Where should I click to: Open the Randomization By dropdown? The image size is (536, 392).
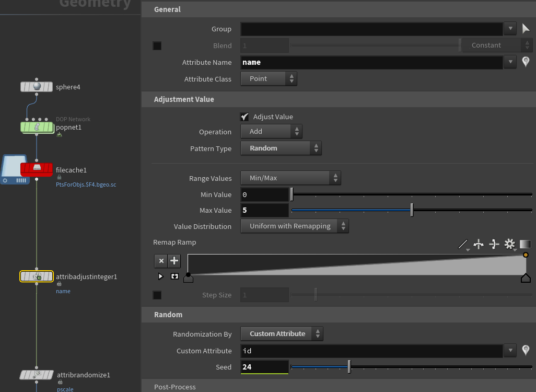[282, 333]
